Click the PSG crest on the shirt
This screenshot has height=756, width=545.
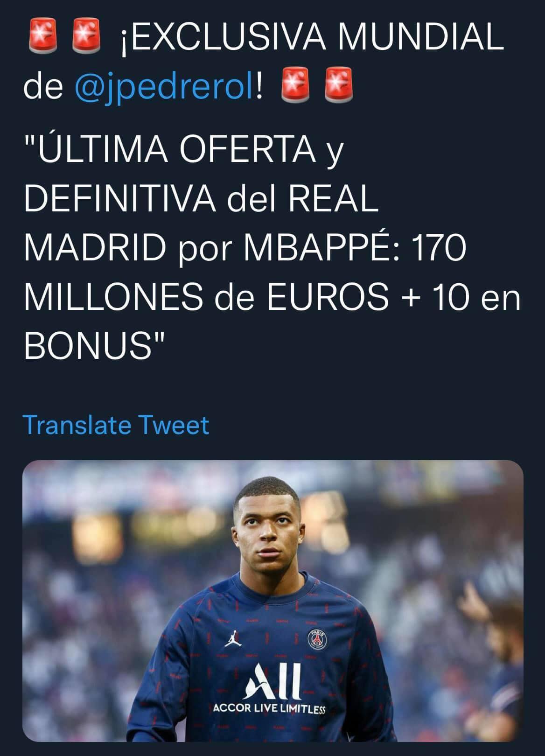pyautogui.click(x=317, y=639)
